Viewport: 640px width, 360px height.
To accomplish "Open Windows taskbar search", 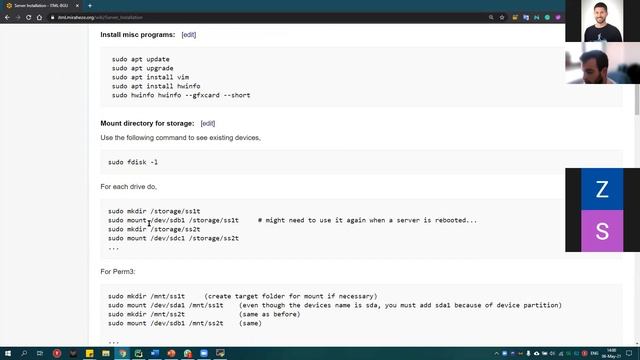I will 24,353.
